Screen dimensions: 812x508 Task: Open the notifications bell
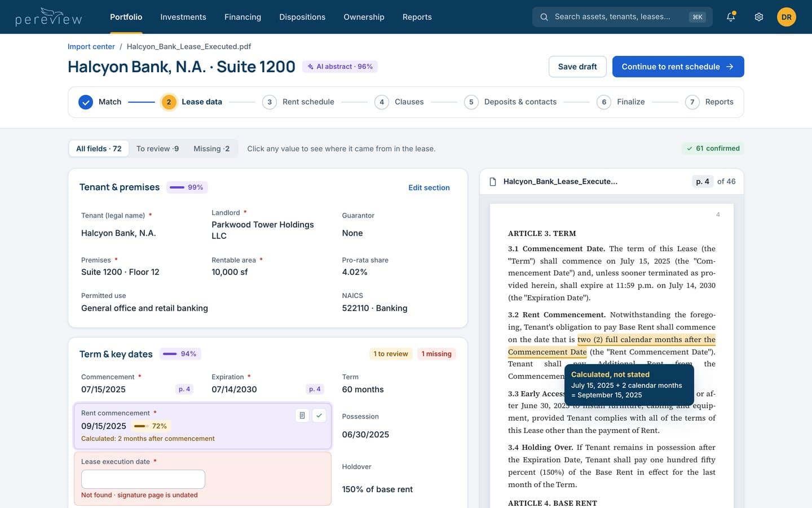pyautogui.click(x=731, y=17)
